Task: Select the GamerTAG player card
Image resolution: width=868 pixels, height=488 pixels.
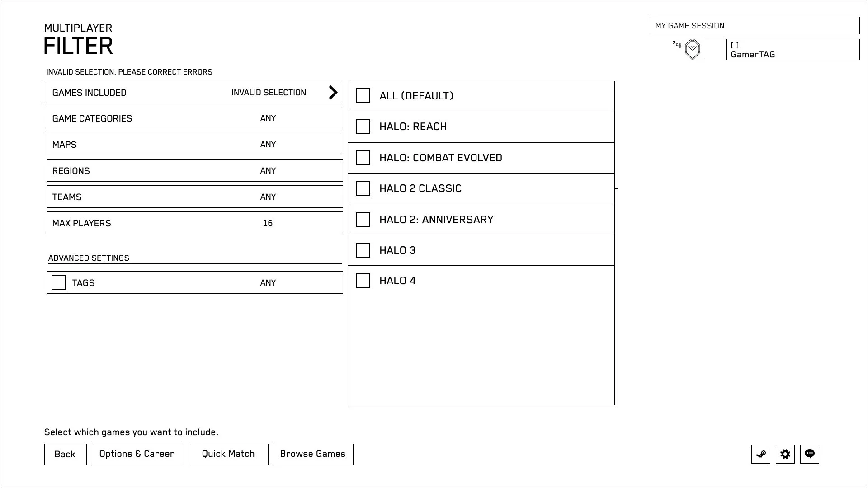Action: (782, 50)
